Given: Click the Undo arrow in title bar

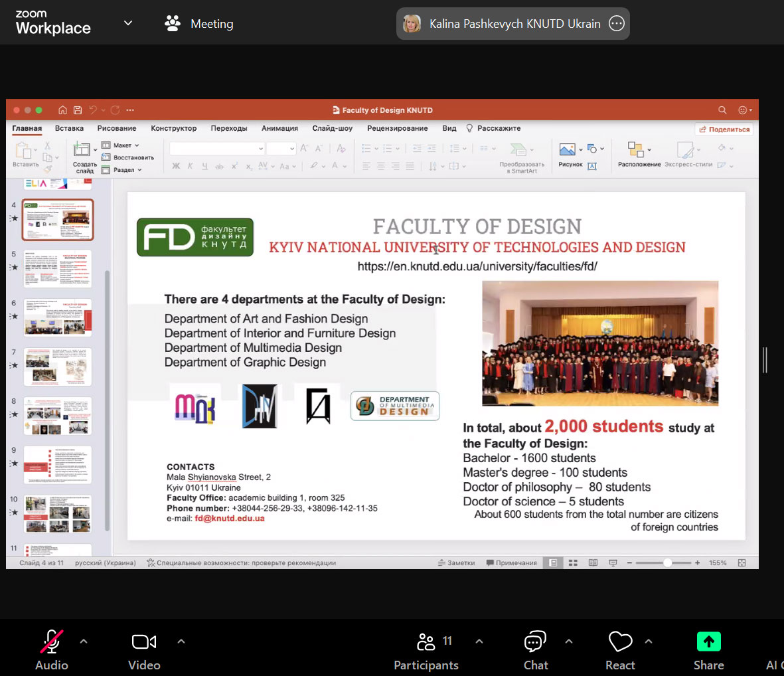Looking at the screenshot, I should (x=93, y=110).
